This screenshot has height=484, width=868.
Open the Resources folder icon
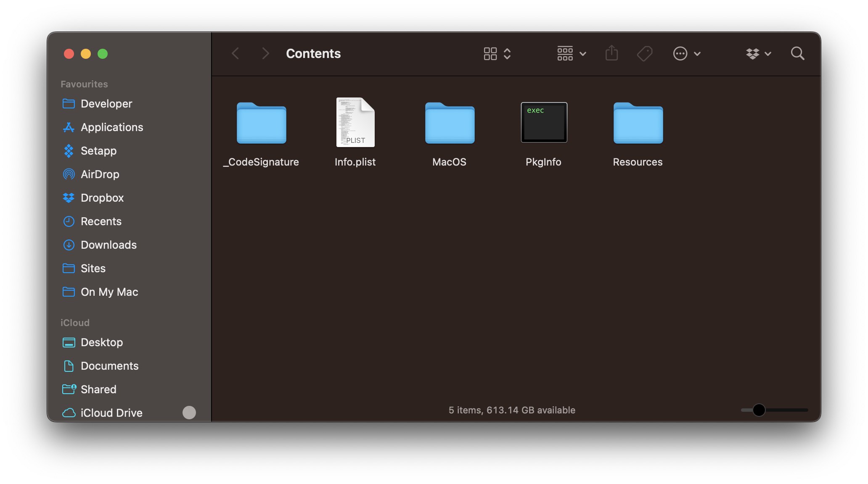(x=638, y=123)
